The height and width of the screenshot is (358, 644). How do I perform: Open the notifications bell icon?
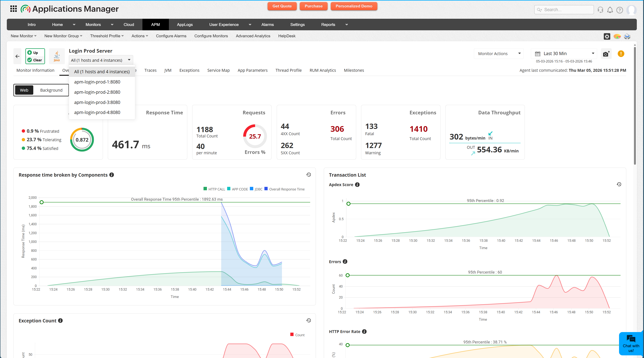tap(610, 10)
